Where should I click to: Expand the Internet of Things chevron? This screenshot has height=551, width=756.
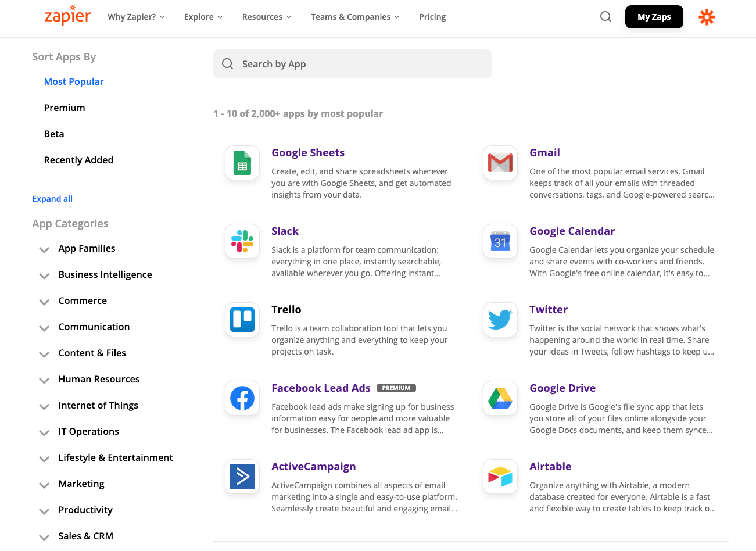(44, 407)
